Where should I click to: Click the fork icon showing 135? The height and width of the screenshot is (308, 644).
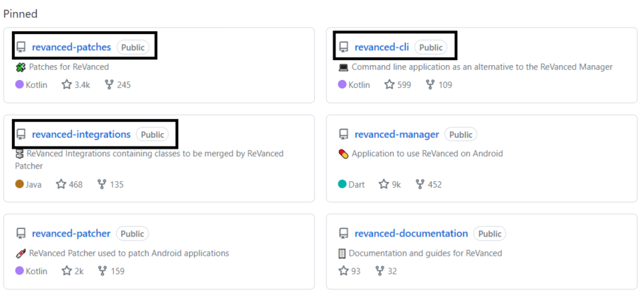(102, 184)
